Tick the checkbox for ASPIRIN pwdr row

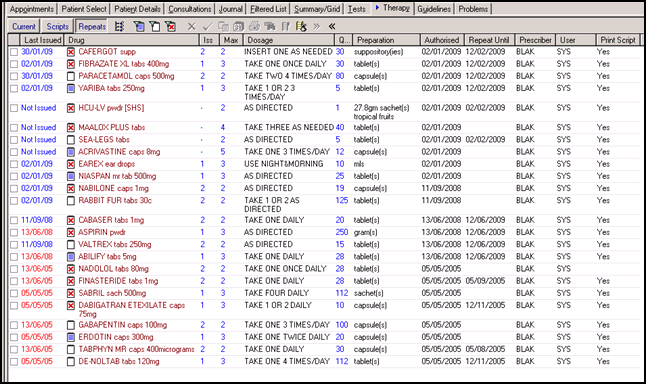pos(14,233)
